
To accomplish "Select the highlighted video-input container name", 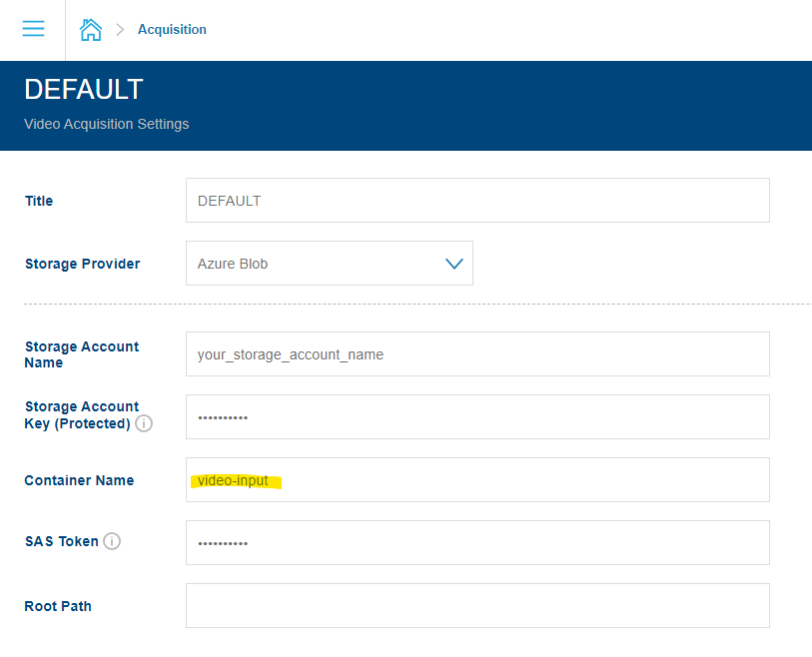I will (235, 479).
